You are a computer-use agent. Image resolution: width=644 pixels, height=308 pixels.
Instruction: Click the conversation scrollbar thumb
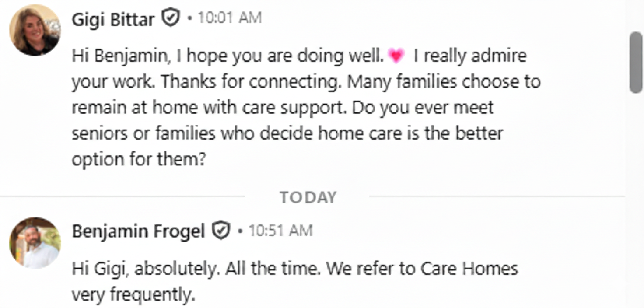tap(635, 62)
